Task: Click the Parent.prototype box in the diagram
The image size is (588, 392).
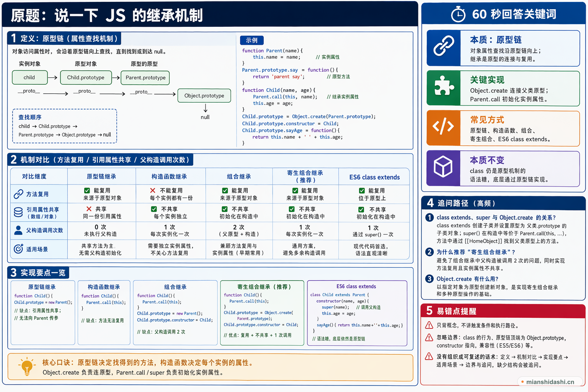Action: click(145, 77)
